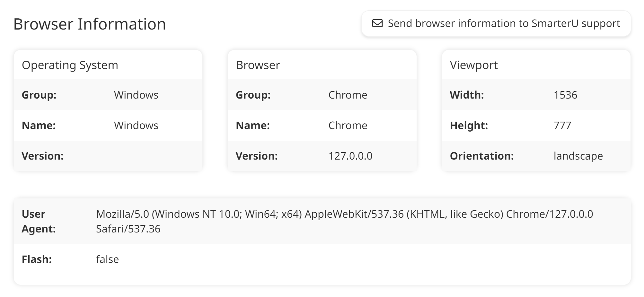Click the height value 777
The image size is (644, 297).
point(562,126)
